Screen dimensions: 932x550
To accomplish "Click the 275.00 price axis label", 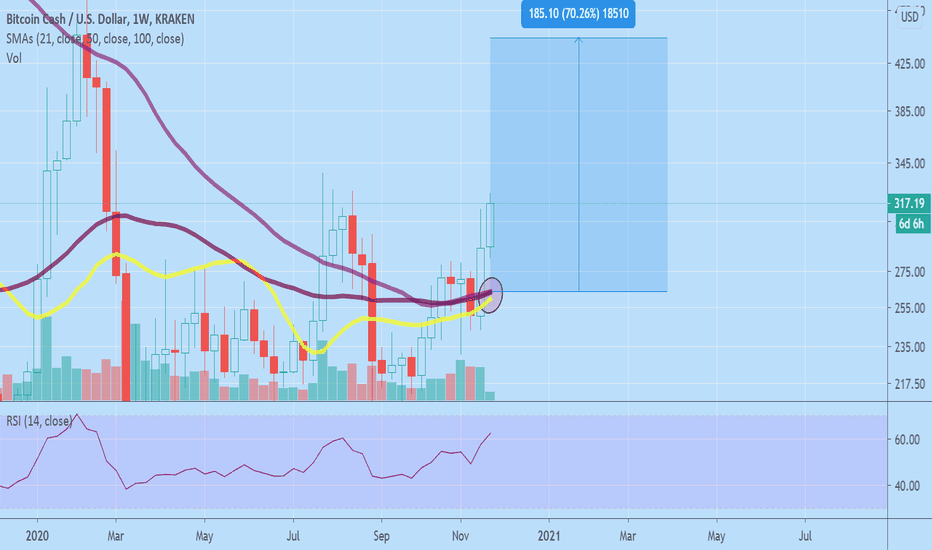I will coord(909,272).
